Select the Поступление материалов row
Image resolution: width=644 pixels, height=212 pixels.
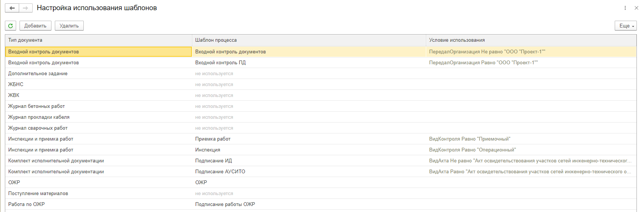(x=38, y=194)
